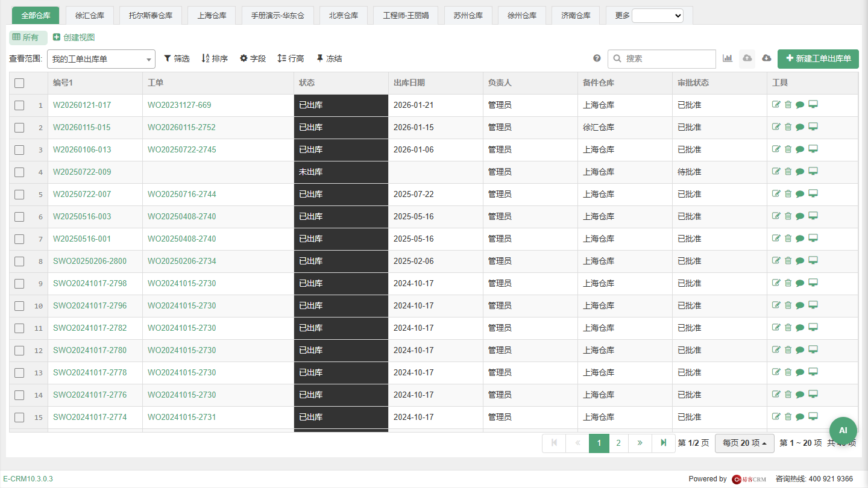
Task: Edit row W20250722-007 with pencil icon
Action: point(776,194)
